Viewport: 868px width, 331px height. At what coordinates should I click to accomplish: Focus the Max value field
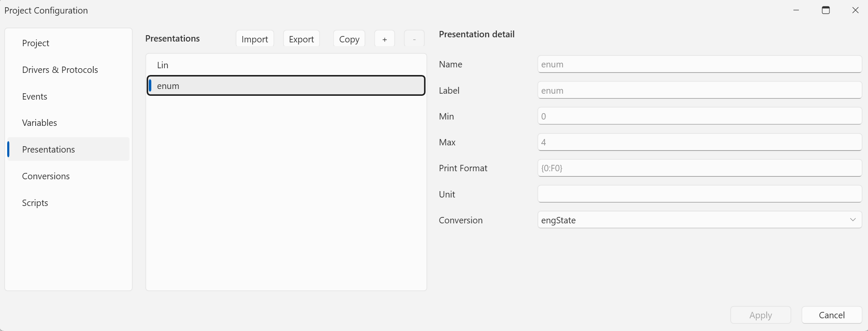pos(700,142)
